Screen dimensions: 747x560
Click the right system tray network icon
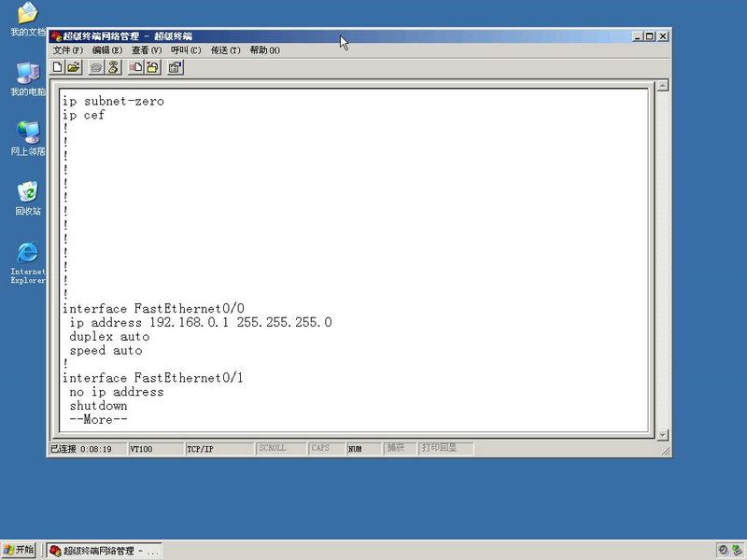point(738,550)
